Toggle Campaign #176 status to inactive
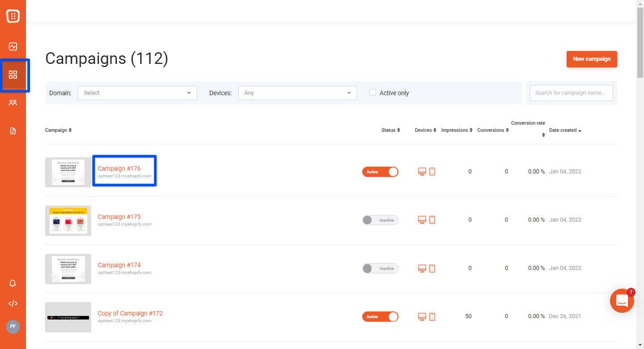Screen dimensions: 644x349 380,172
